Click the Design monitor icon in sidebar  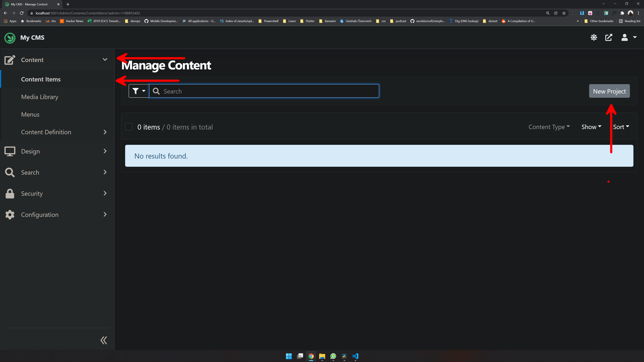pyautogui.click(x=10, y=151)
